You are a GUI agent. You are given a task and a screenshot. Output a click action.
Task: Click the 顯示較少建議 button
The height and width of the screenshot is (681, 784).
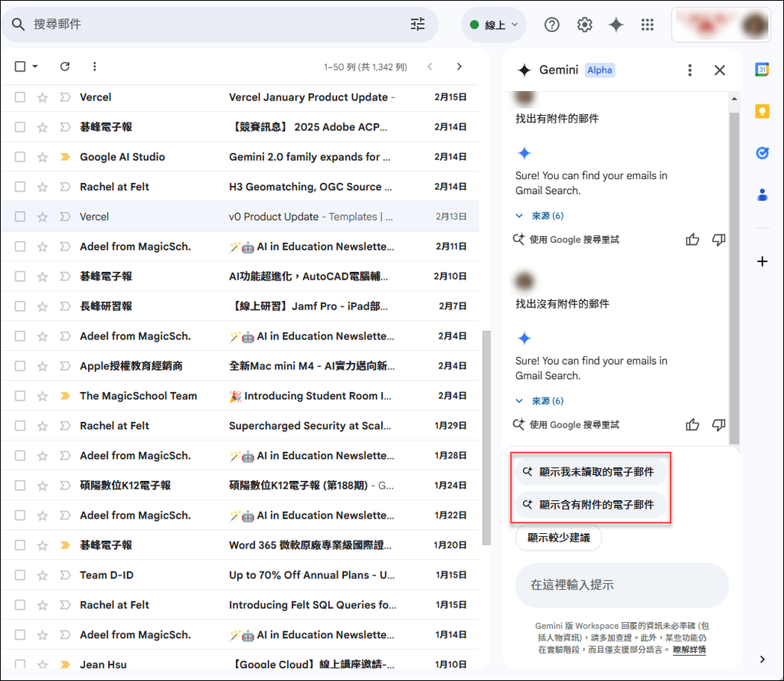tap(558, 538)
